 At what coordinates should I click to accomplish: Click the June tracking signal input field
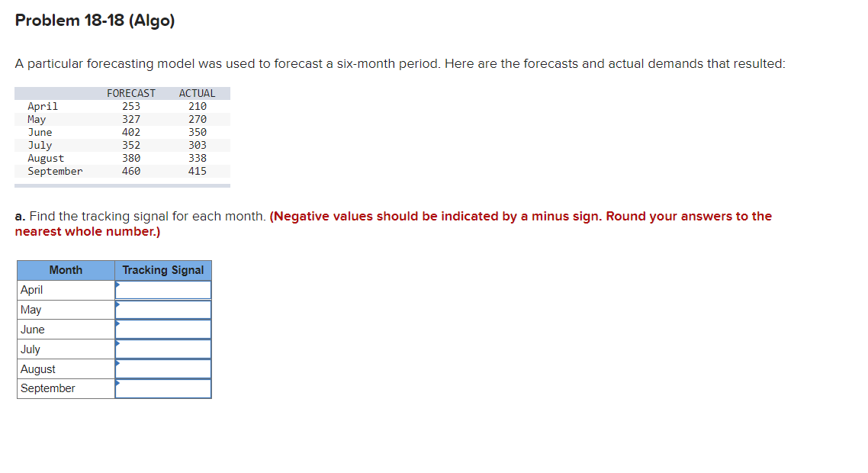(163, 330)
